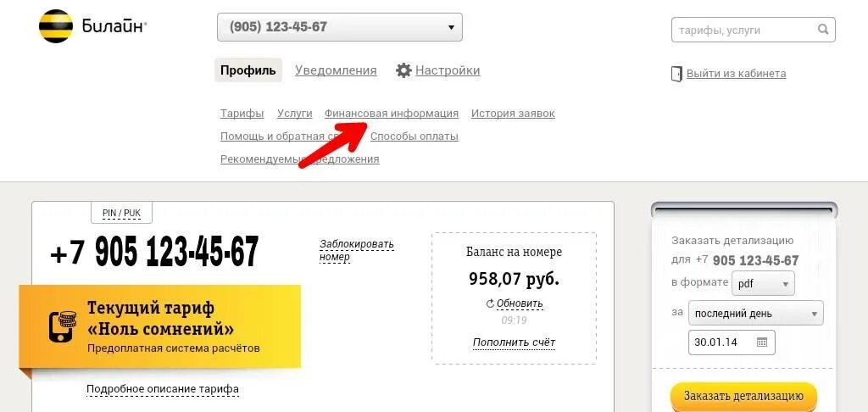Open the calendar icon in date field

pos(762,342)
